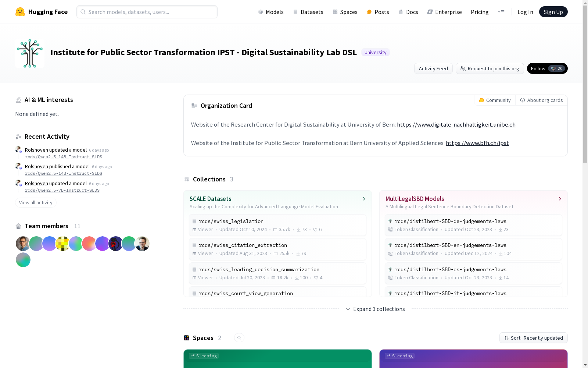Click the orange-pink gradient team member avatar
Viewport: 588px width, 368px height.
(x=89, y=244)
